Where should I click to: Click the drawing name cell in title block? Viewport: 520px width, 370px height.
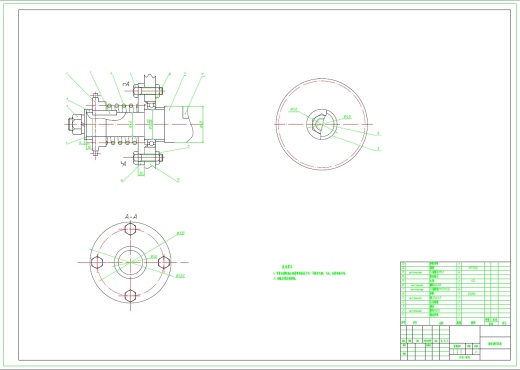pyautogui.click(x=495, y=343)
